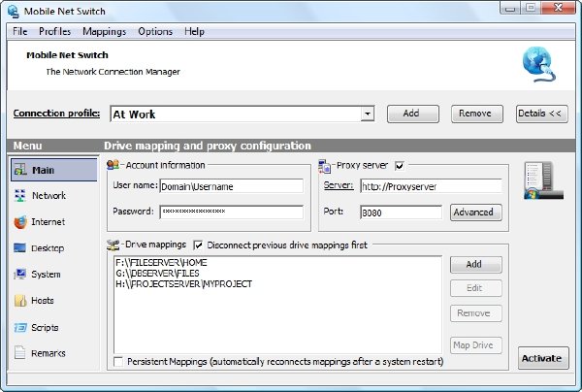The image size is (582, 392).
Task: Minimize the Mobile Net Switch window
Action: pos(510,8)
